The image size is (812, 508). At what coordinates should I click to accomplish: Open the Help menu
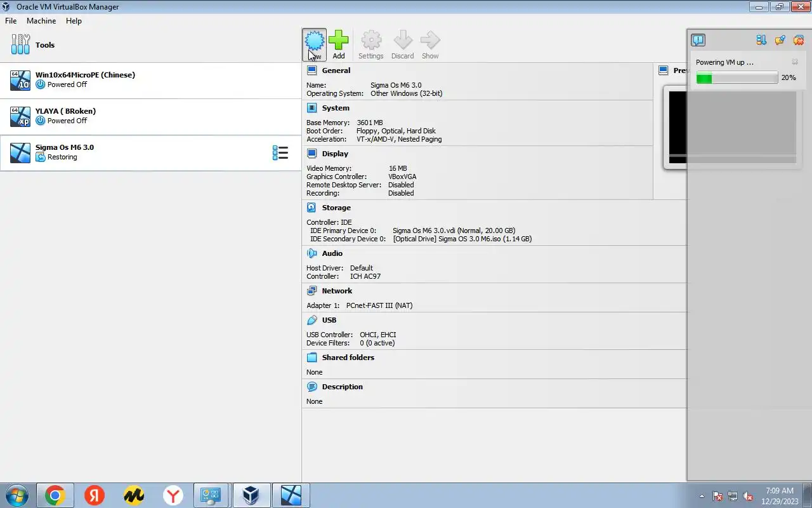click(74, 20)
